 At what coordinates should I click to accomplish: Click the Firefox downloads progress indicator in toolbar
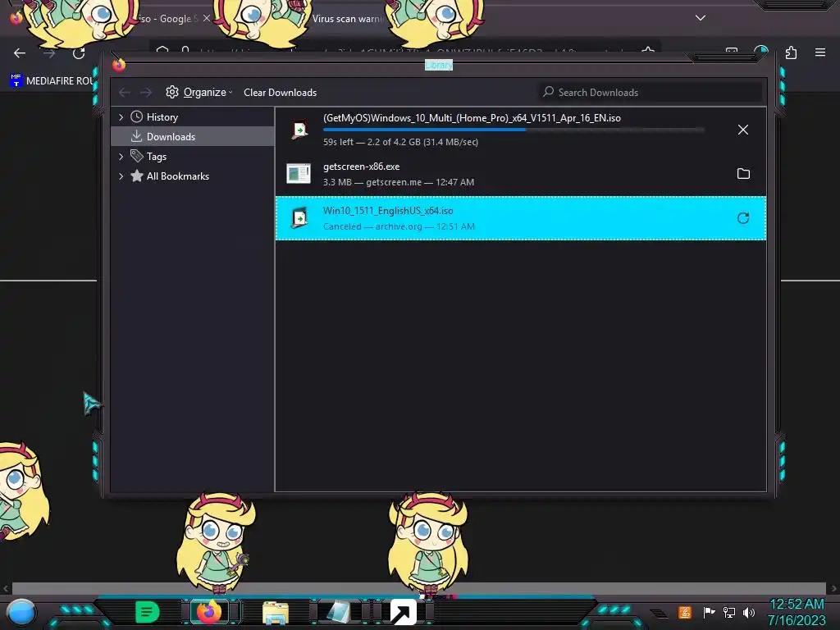760,50
